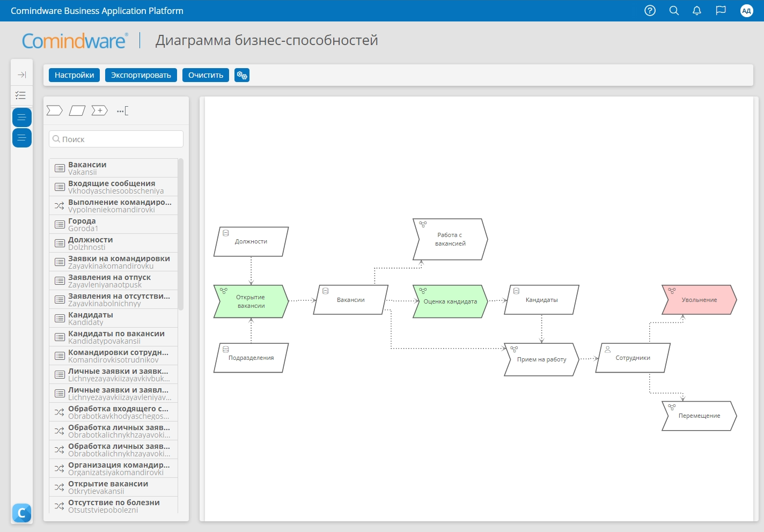Click the Comindware C icon at bottom left

pos(21,513)
